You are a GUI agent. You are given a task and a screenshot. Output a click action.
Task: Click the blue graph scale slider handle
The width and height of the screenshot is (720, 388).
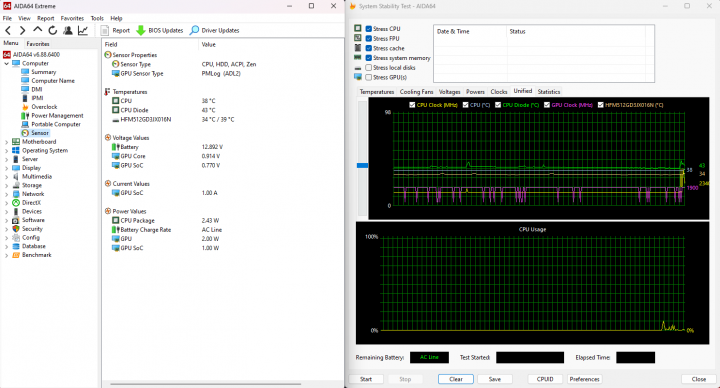click(x=362, y=165)
